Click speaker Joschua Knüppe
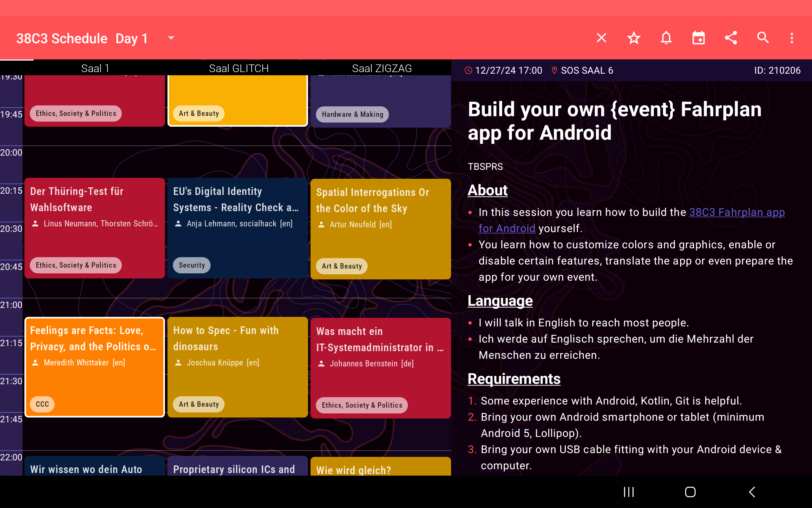Image resolution: width=812 pixels, height=508 pixels. point(215,363)
